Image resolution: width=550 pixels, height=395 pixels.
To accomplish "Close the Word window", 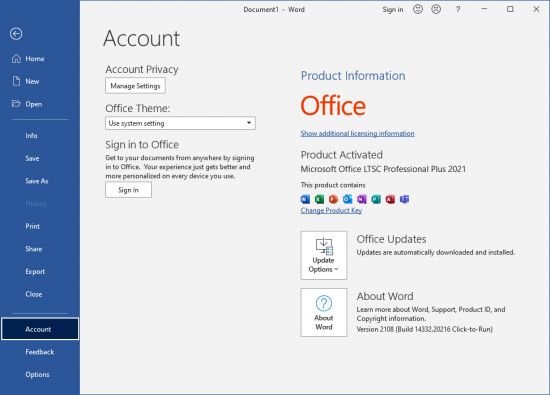I will 536,9.
